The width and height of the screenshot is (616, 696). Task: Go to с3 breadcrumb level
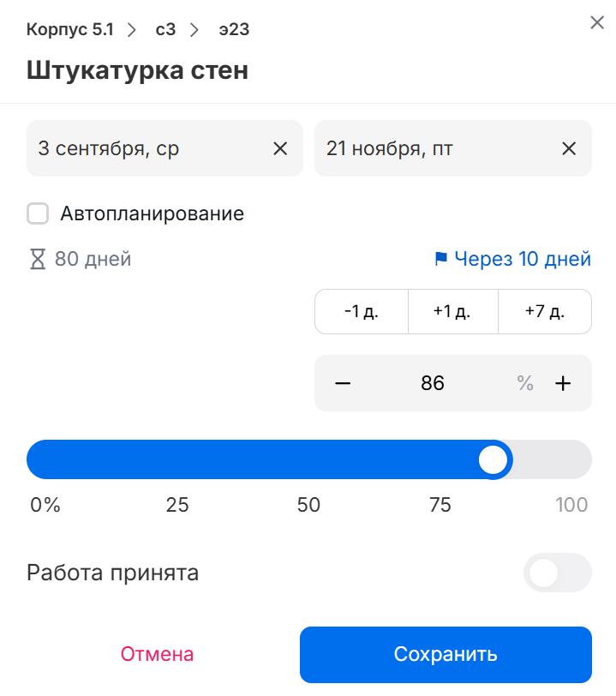tap(165, 30)
